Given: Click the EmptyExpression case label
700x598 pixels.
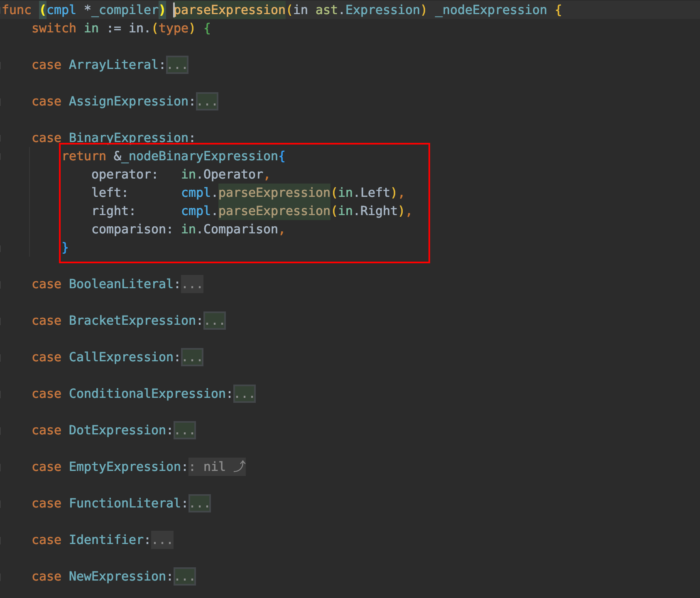Looking at the screenshot, I should (125, 467).
